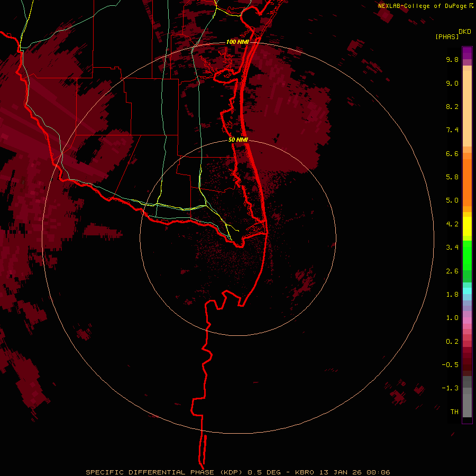This screenshot has height=476, width=476.
Task: Click the 5.0 legend value
Action: 452,200
